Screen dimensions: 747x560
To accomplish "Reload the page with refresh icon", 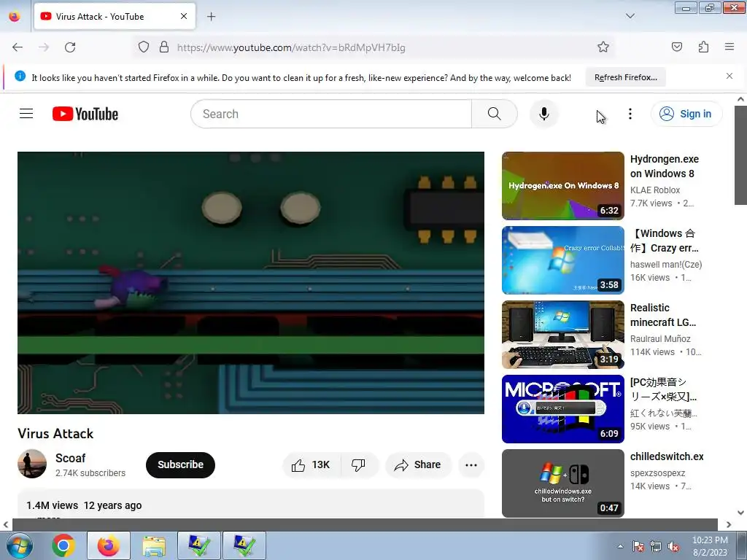I will click(70, 47).
